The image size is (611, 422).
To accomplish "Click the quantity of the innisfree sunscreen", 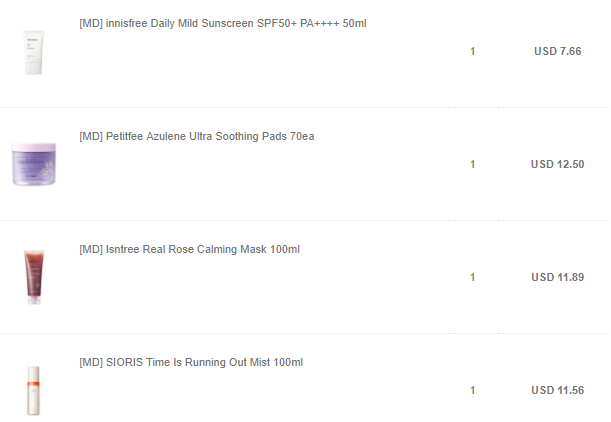I will coord(472,51).
